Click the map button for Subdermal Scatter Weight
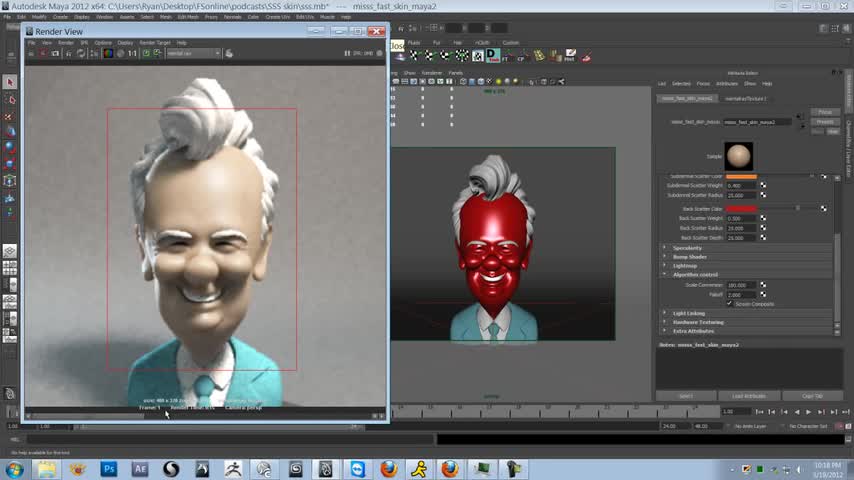854x480 pixels. [x=763, y=186]
